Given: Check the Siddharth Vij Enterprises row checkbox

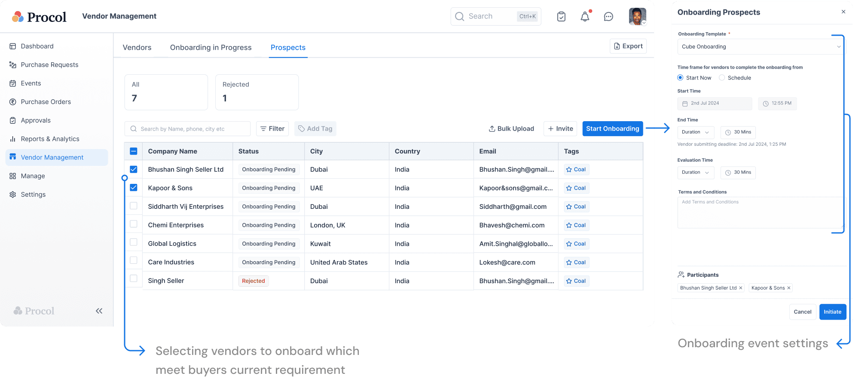Looking at the screenshot, I should point(134,206).
